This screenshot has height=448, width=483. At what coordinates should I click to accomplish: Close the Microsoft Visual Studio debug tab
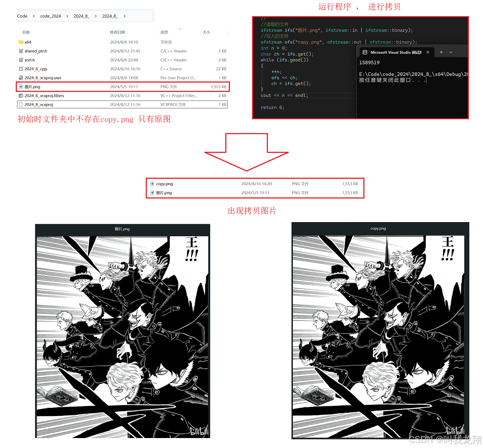pos(427,52)
